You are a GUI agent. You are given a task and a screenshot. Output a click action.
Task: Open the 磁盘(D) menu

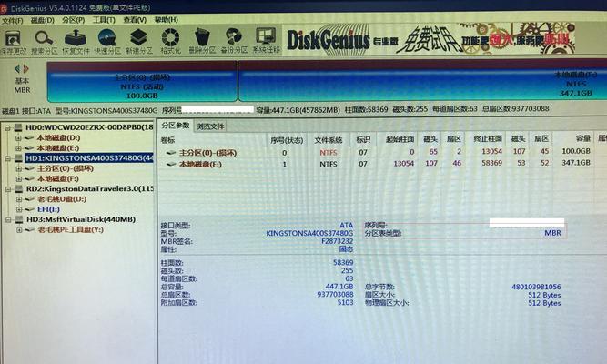43,20
